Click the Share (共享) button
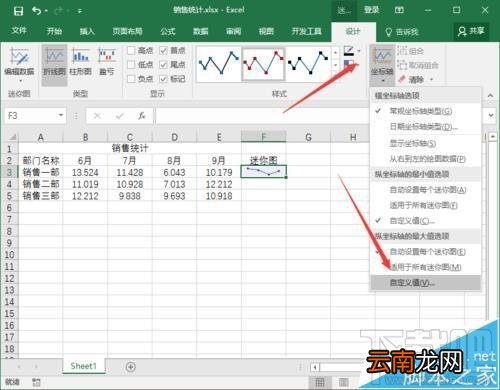Screen dimensions: 500x390 coord(471,31)
